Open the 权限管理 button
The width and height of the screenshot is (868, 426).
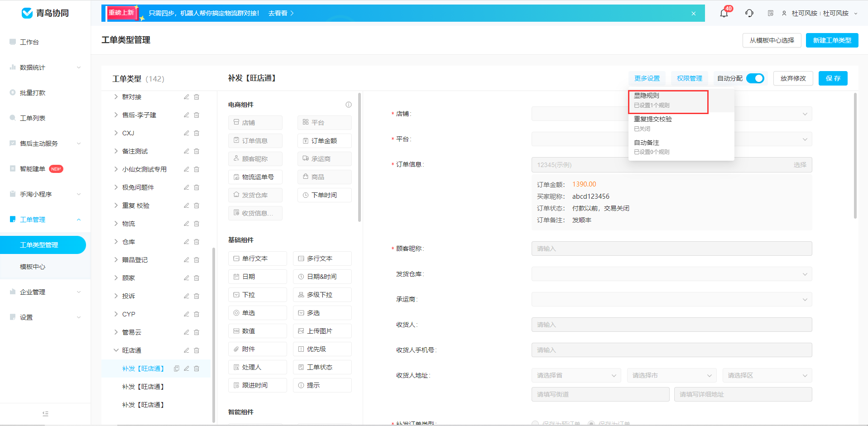point(690,78)
